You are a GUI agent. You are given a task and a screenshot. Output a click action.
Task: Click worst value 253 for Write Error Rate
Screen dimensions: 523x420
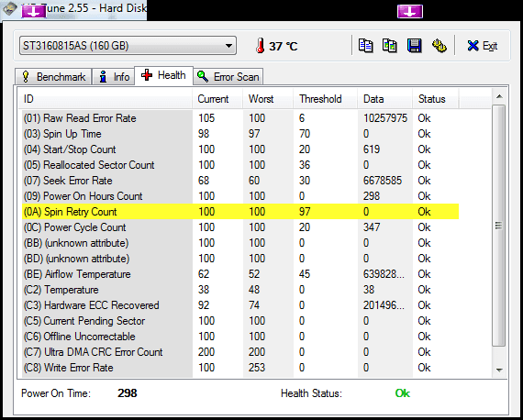[257, 368]
